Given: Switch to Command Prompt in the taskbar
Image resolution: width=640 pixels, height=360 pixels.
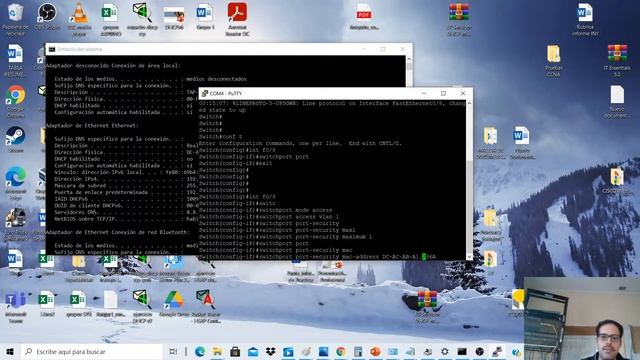Looking at the screenshot, I should [x=462, y=351].
